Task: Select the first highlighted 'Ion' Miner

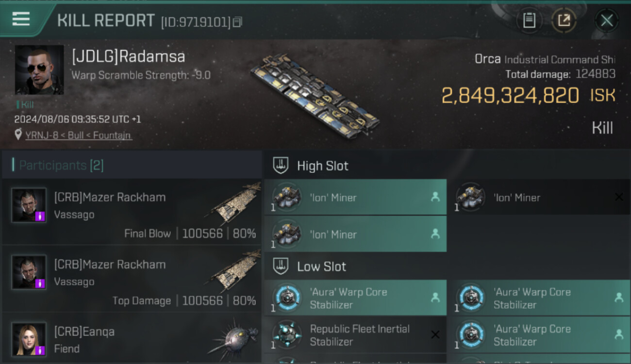Action: pyautogui.click(x=355, y=198)
